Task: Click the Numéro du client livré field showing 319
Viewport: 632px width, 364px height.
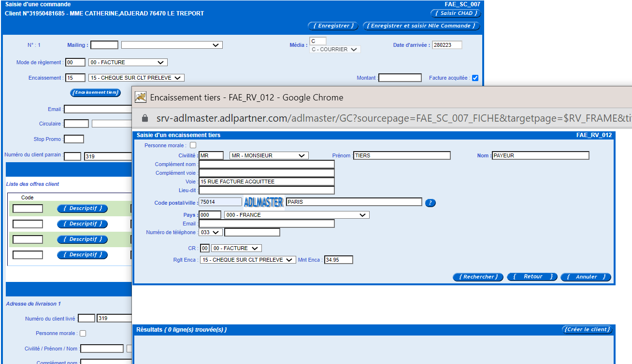Action: [114, 318]
